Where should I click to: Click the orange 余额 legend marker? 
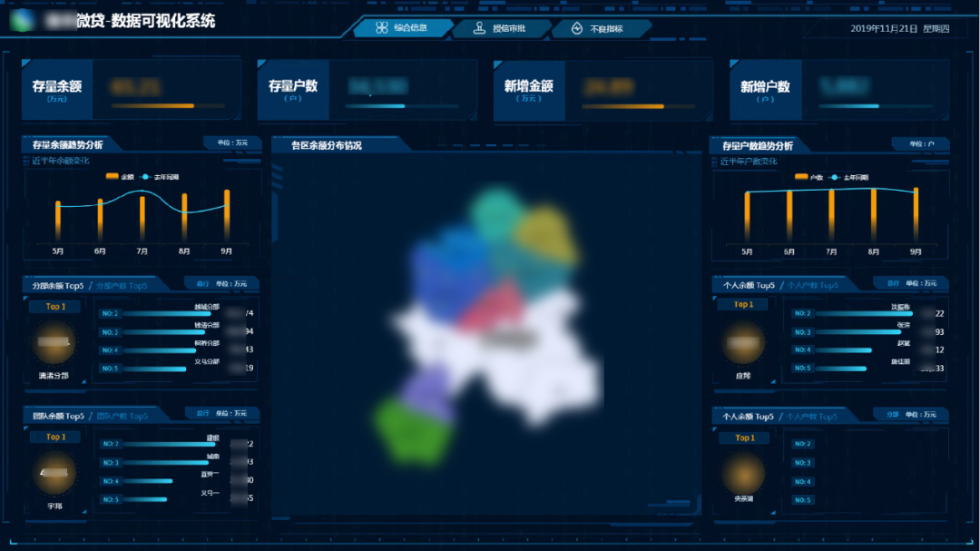tap(113, 177)
